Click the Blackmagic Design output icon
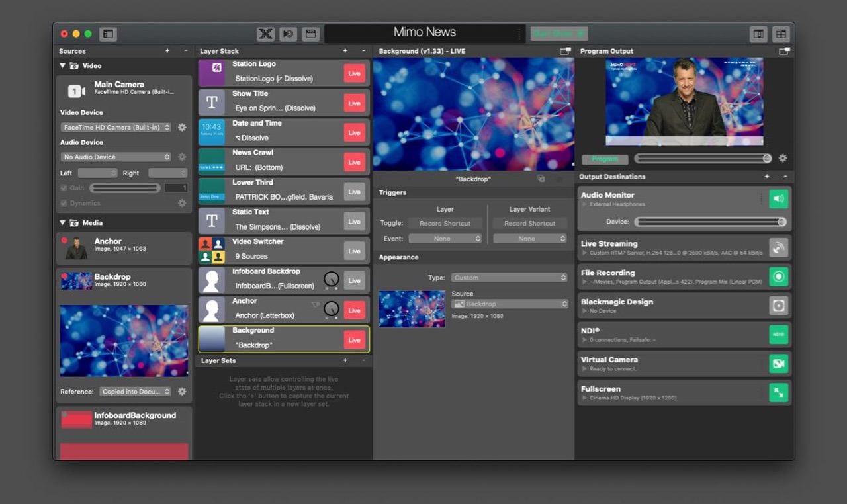This screenshot has width=847, height=504. [x=779, y=306]
